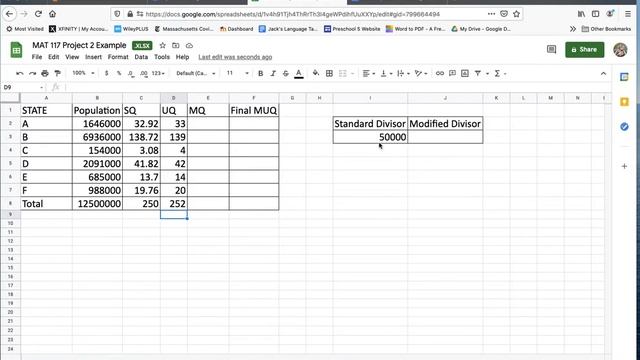Open the Help menu

(x=182, y=57)
